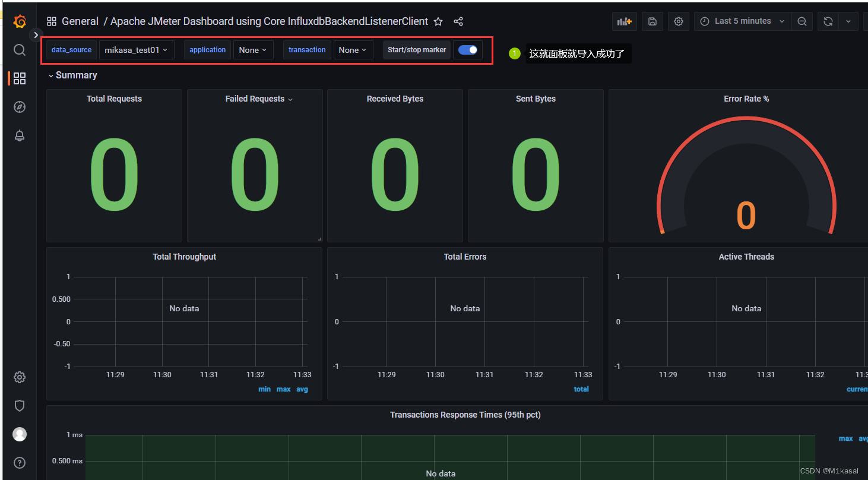This screenshot has height=480, width=868.
Task: Toggle the Start/stop marker switch
Action: [x=468, y=50]
